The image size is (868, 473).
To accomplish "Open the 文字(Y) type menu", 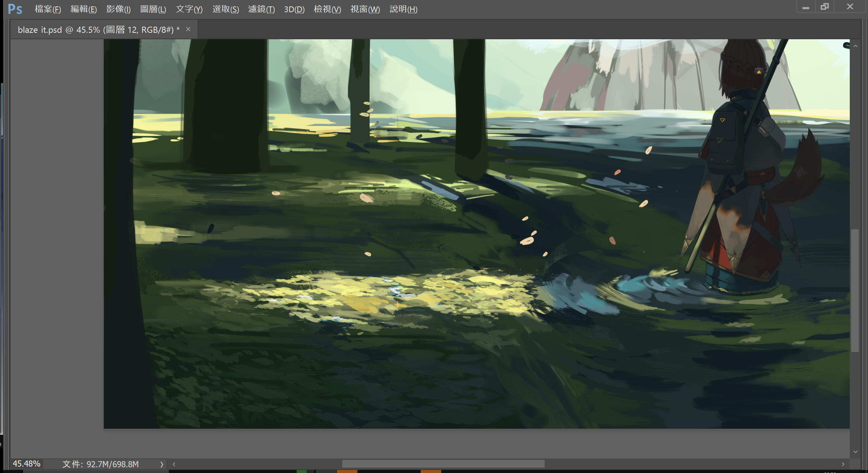I will [189, 9].
